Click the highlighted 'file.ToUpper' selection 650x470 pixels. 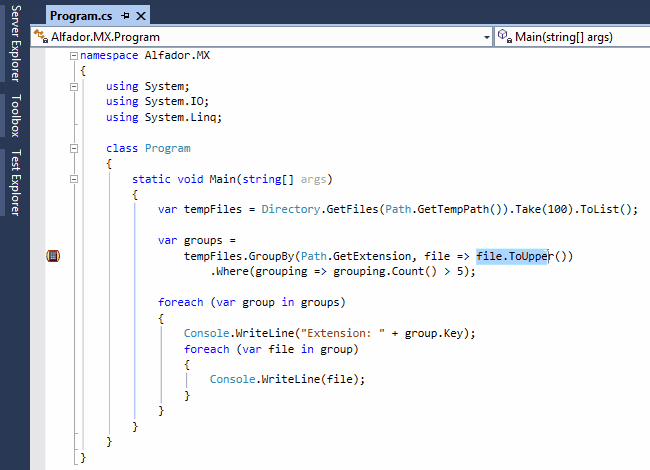click(x=512, y=257)
